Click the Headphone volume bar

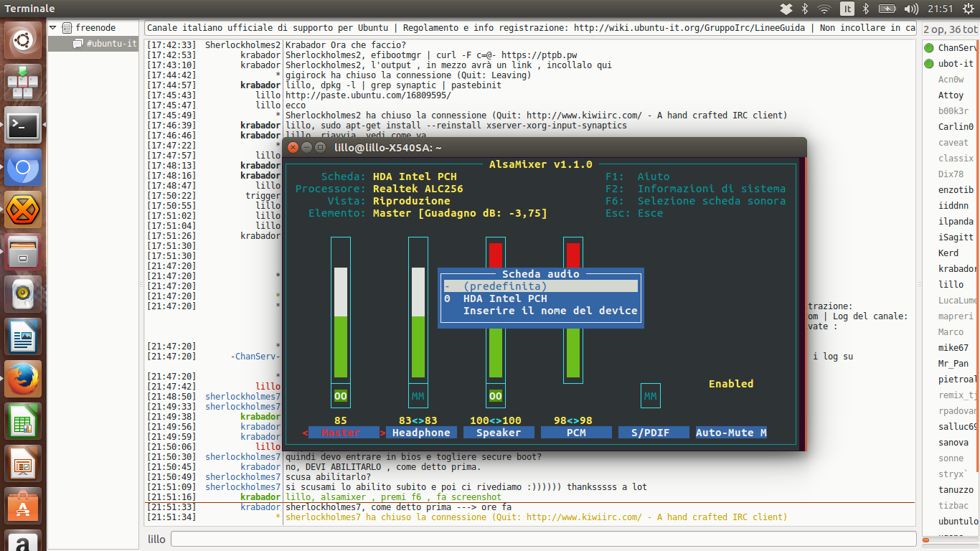pos(418,309)
